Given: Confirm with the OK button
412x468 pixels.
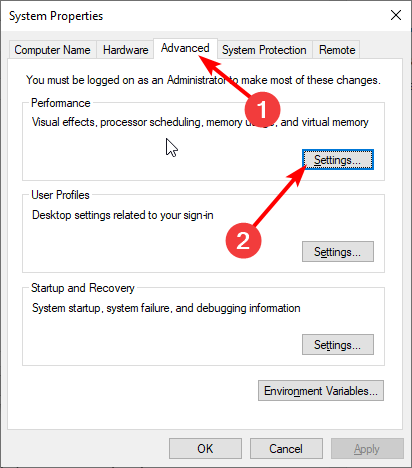Looking at the screenshot, I should [205, 449].
